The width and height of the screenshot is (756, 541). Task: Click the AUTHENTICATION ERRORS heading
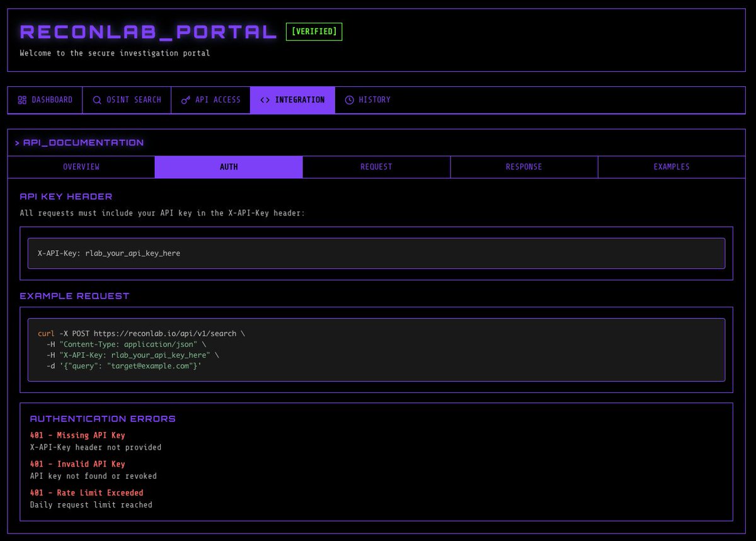tap(103, 419)
